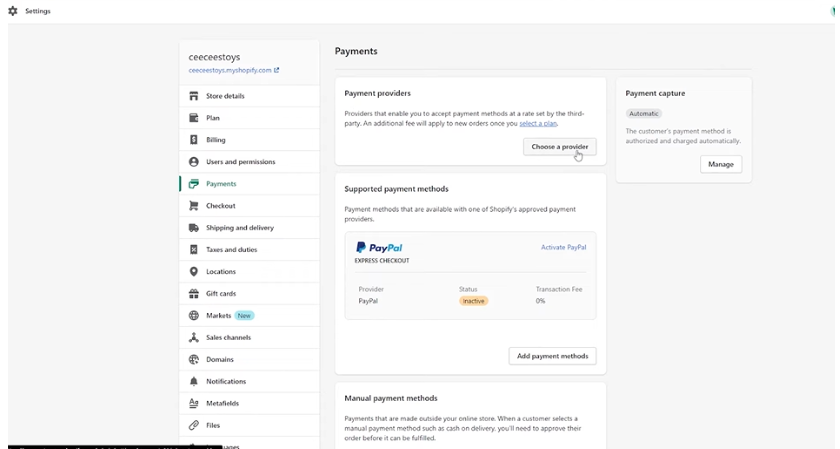
Task: Open Notifications settings
Action: (x=249, y=381)
